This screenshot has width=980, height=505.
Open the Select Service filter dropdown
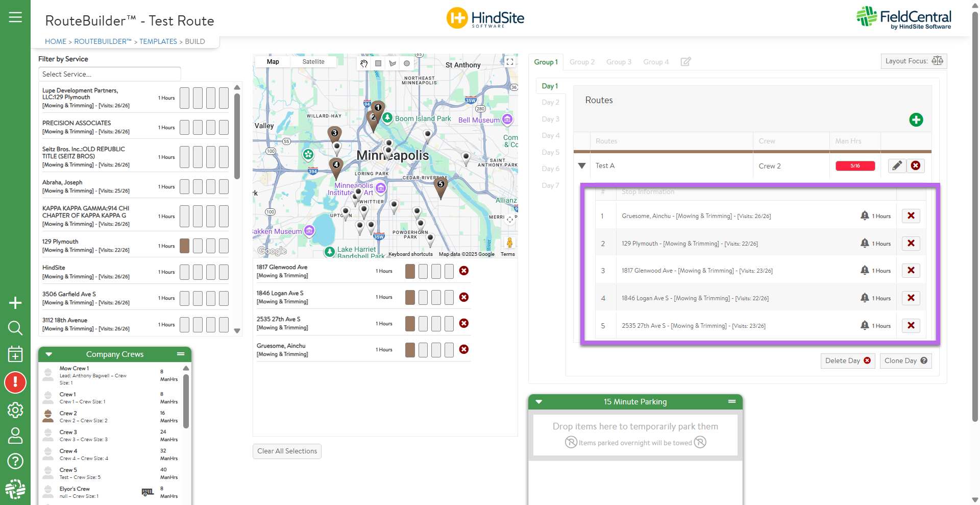point(109,74)
